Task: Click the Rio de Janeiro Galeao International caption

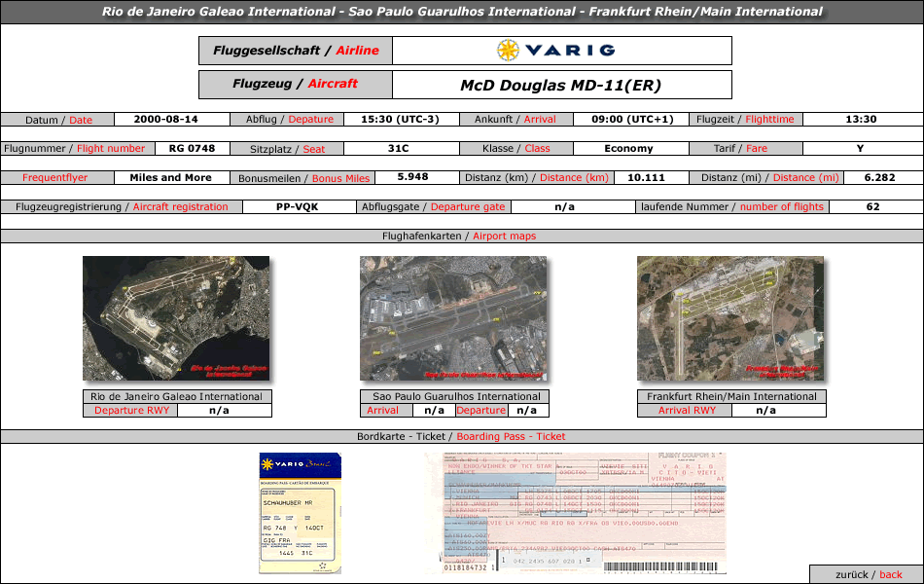Action: 177,396
